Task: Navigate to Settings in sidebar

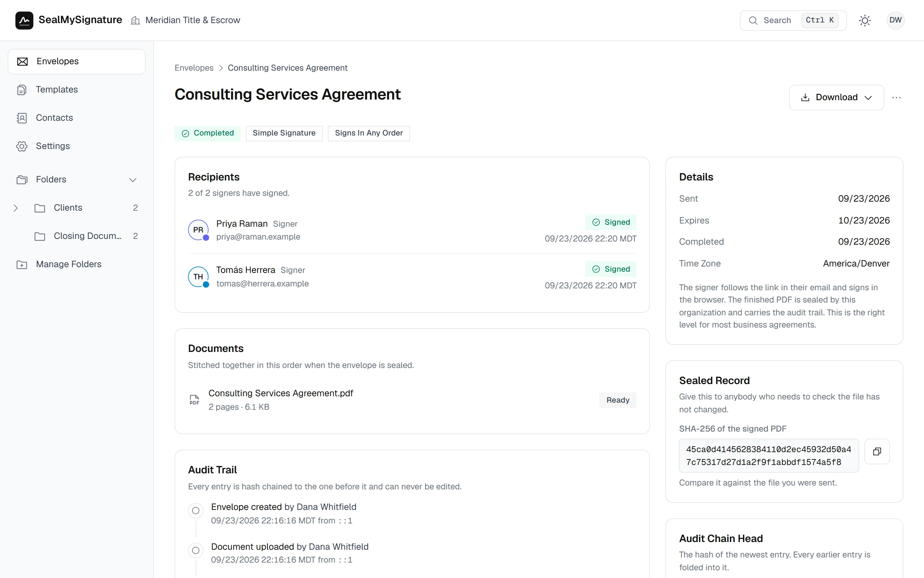Action: click(x=77, y=146)
